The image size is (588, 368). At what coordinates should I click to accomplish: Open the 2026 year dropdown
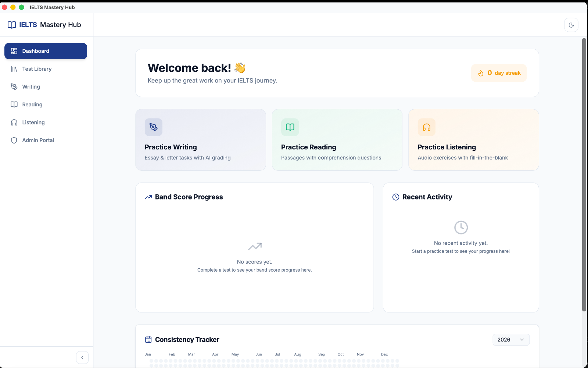(511, 340)
